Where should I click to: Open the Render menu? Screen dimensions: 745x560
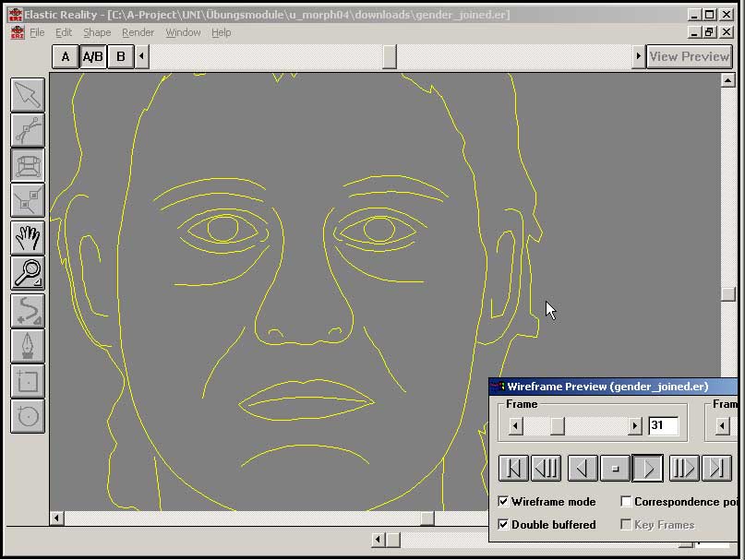138,32
